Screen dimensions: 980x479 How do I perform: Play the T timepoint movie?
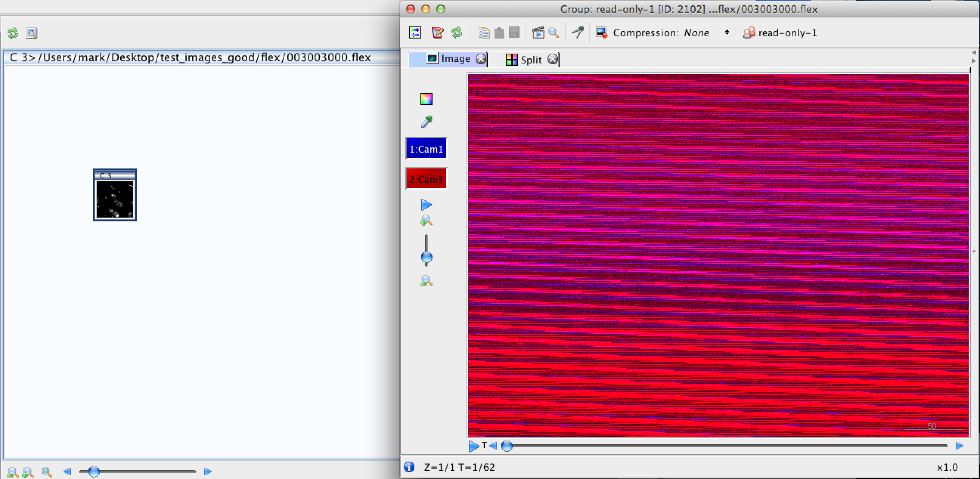pos(473,445)
